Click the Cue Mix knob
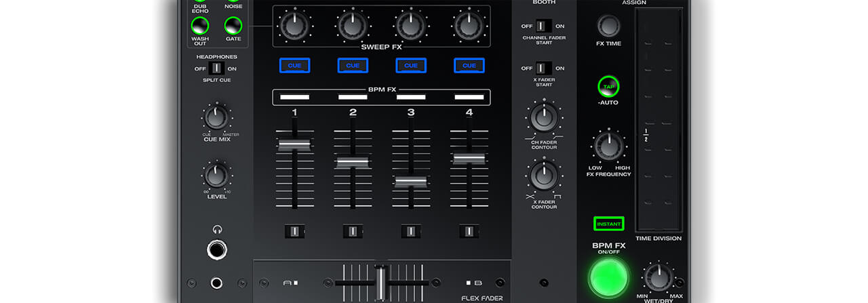This screenshot has height=303, width=868. [x=216, y=118]
